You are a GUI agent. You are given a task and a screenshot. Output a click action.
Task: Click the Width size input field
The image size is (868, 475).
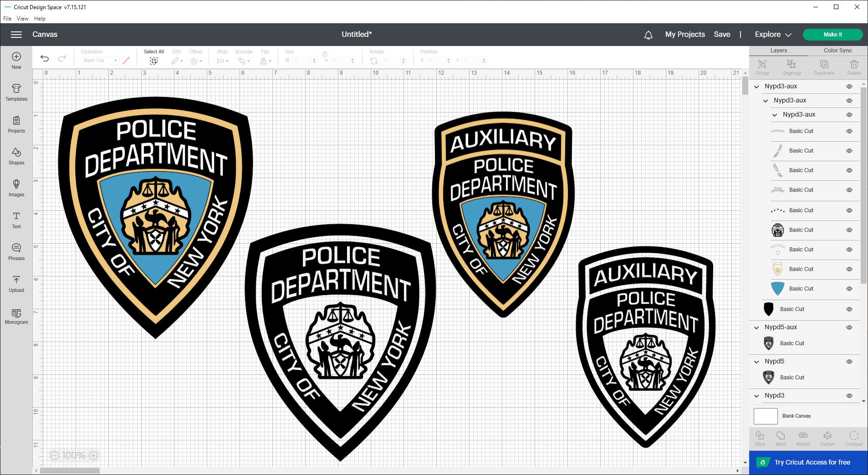tap(304, 61)
